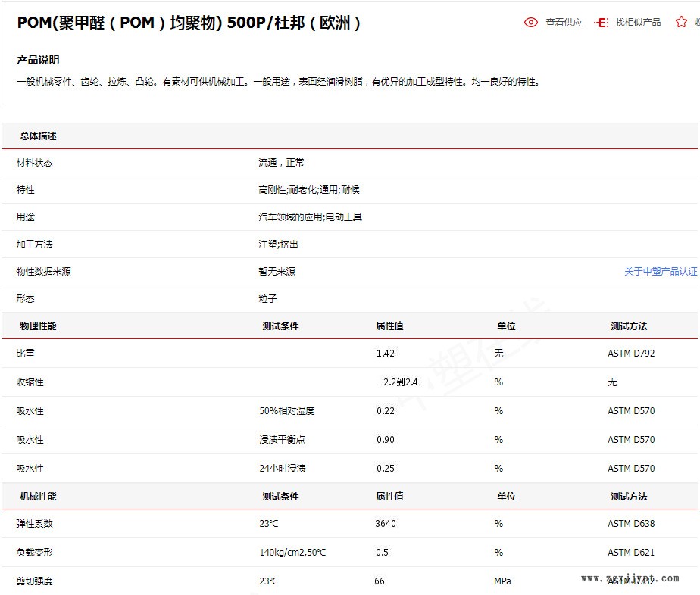The height and width of the screenshot is (595, 700).
Task: Click the condition 24小时浸渍
Action: click(x=283, y=469)
